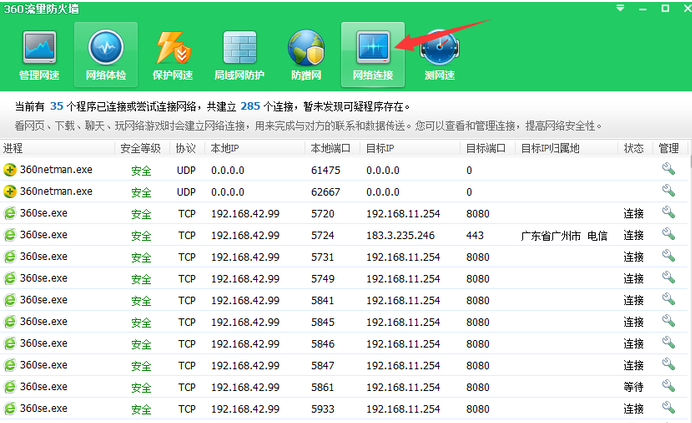
Task: Sort by 安全等级 column header
Action: (x=142, y=148)
